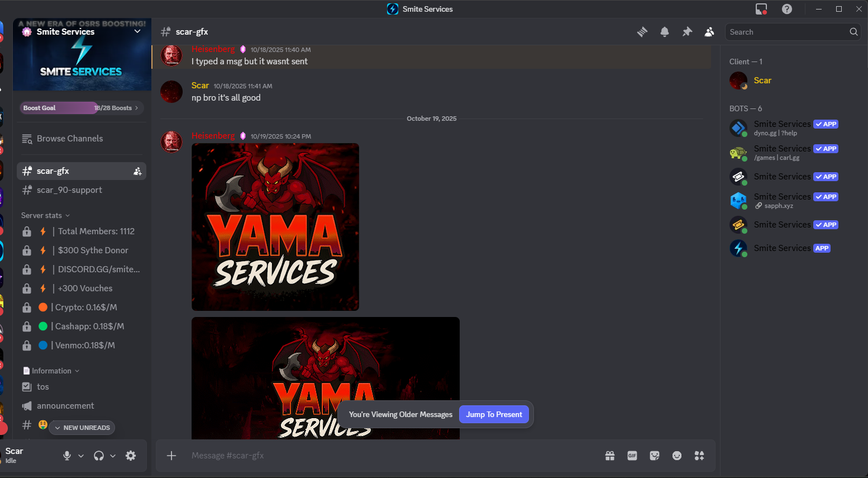
Task: Open the Help question mark icon
Action: (787, 9)
